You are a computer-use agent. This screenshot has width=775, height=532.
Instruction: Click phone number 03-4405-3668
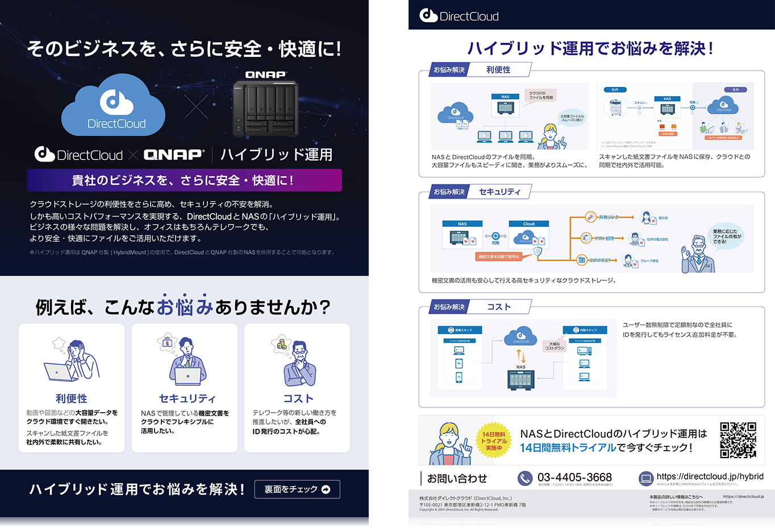[x=574, y=477]
